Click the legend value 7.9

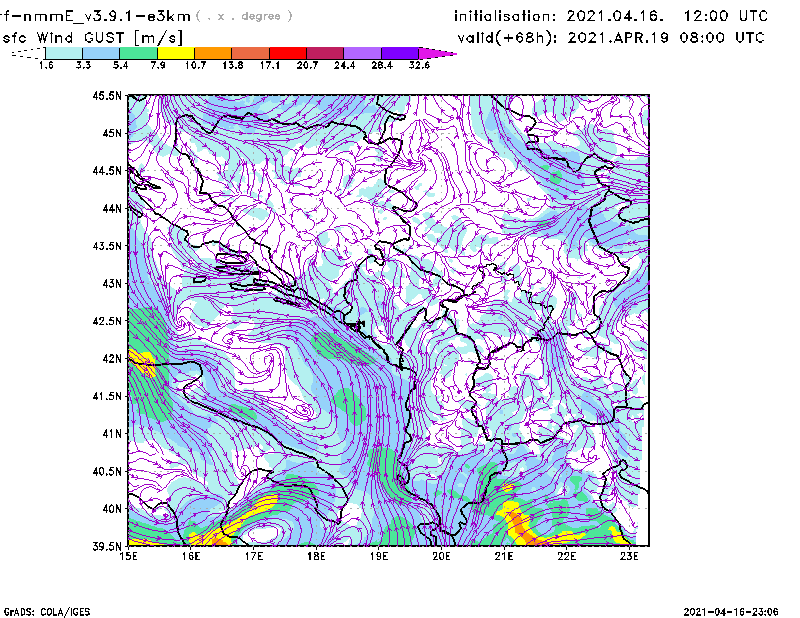(158, 65)
